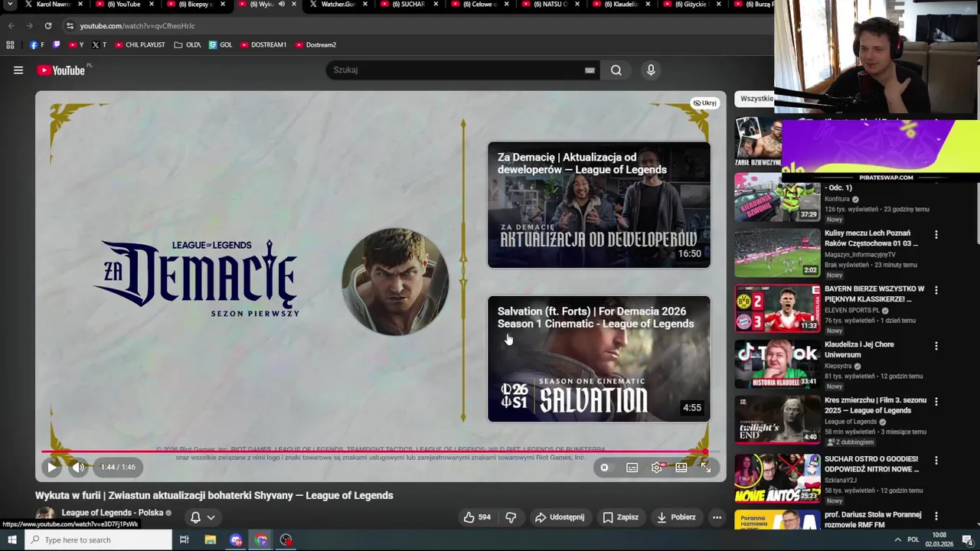Image resolution: width=980 pixels, height=551 pixels.
Task: Open the OLD bookmarks folder
Action: click(188, 45)
